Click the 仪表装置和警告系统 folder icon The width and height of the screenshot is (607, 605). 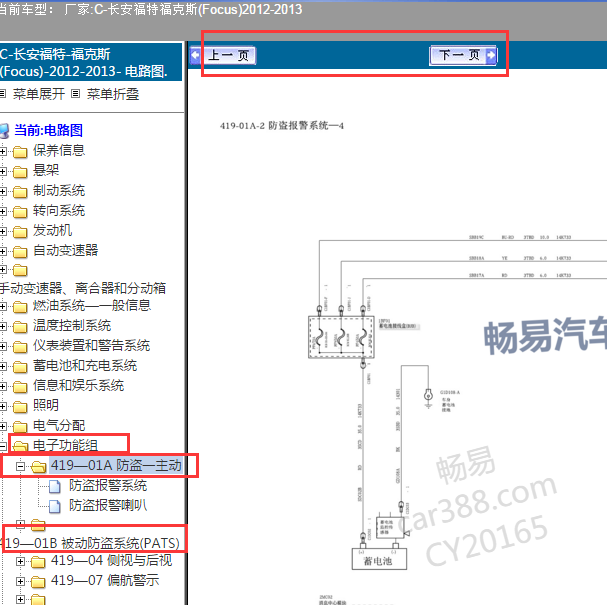coord(20,347)
